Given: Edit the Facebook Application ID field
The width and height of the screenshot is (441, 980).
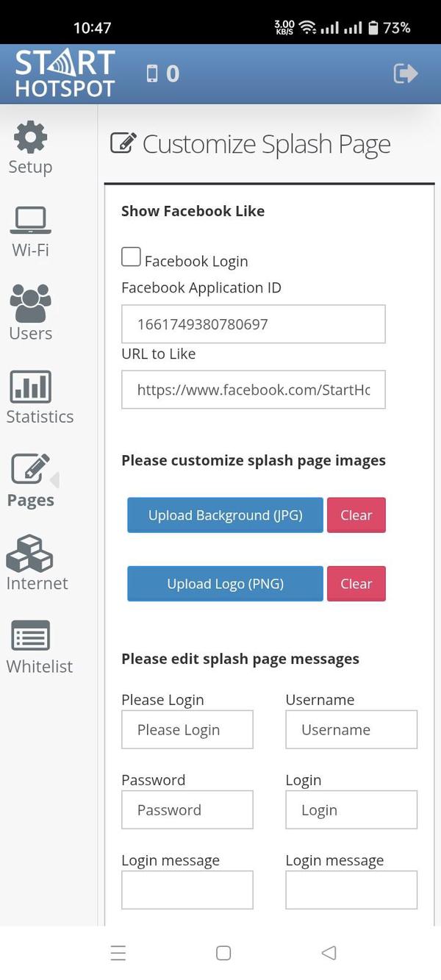Looking at the screenshot, I should (254, 323).
